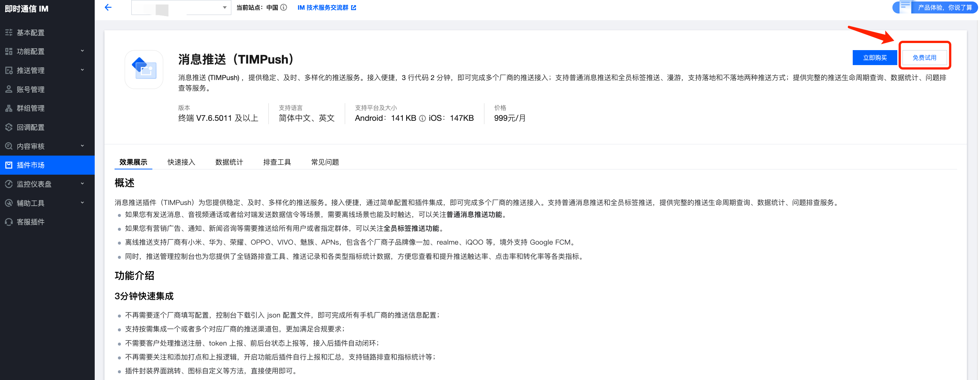Click the 账号管理 person icon

9,89
